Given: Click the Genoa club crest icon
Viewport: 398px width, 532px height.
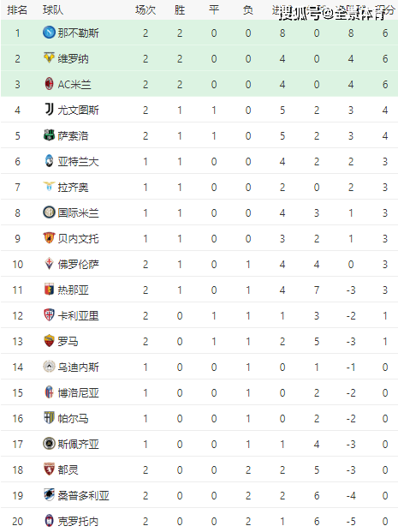Looking at the screenshot, I should [x=49, y=290].
